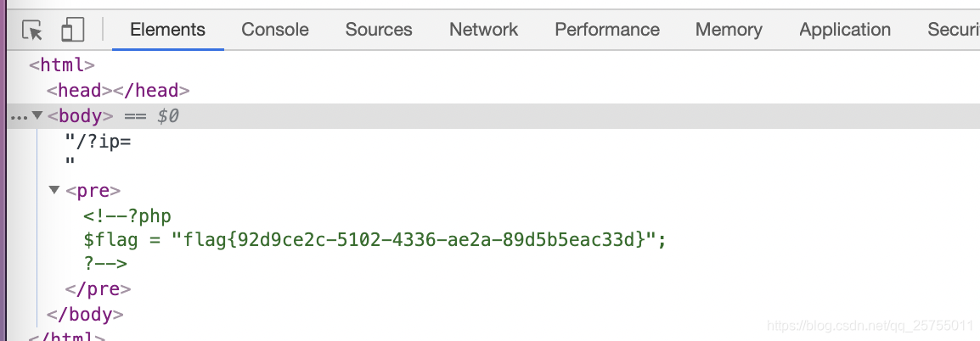Image resolution: width=980 pixels, height=341 pixels.
Task: Open the Network tab
Action: coord(484,30)
